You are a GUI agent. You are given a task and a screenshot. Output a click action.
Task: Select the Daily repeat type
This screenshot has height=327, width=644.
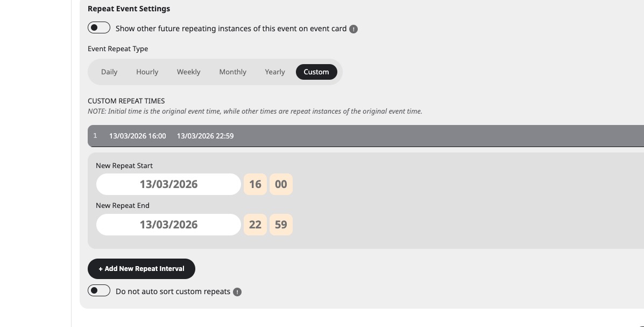click(109, 72)
